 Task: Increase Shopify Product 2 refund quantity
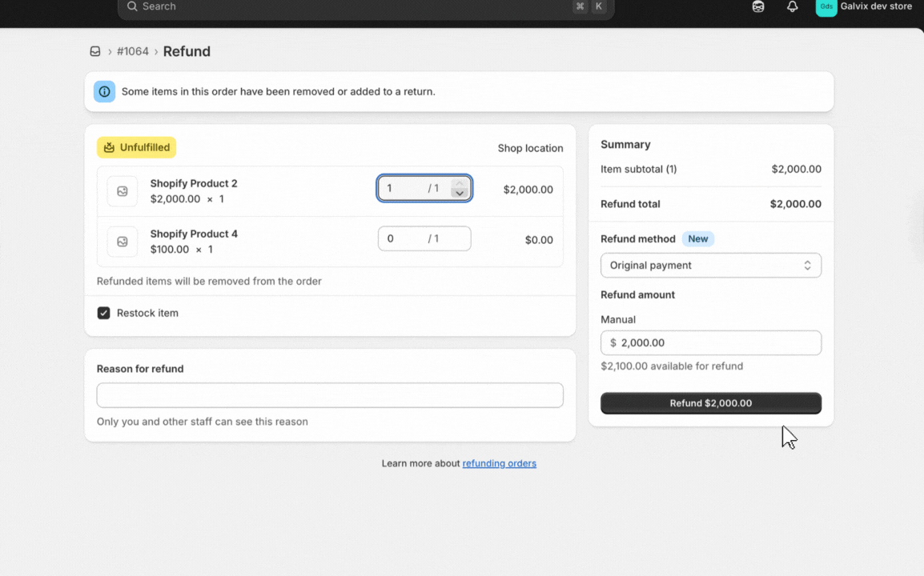coord(460,183)
